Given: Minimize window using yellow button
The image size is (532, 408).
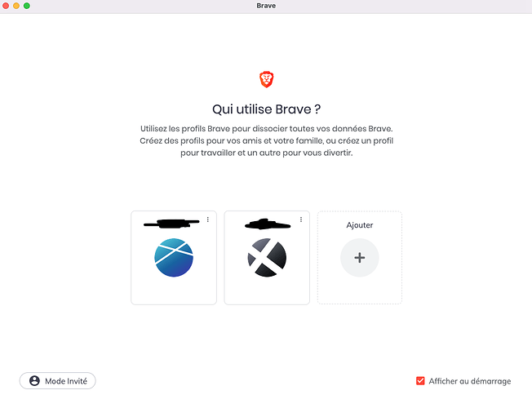Looking at the screenshot, I should pos(16,6).
